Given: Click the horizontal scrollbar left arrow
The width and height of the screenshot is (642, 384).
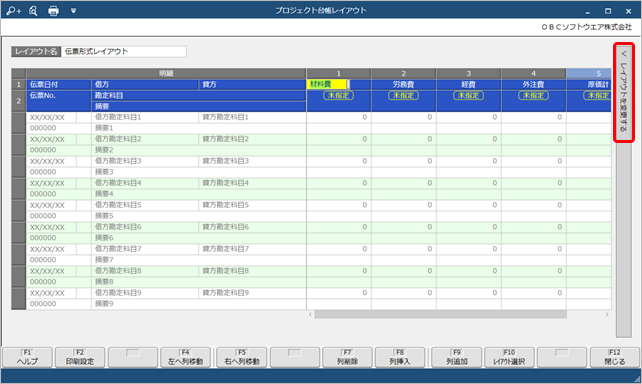Looking at the screenshot, I should point(310,314).
